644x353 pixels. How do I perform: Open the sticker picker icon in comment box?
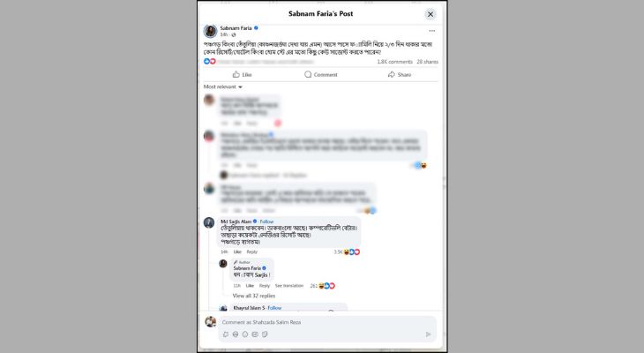tap(265, 334)
